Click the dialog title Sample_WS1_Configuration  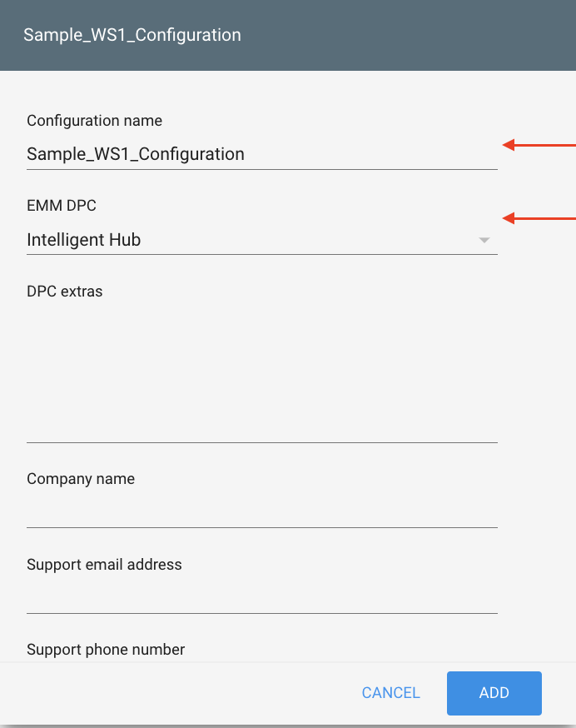(x=132, y=35)
